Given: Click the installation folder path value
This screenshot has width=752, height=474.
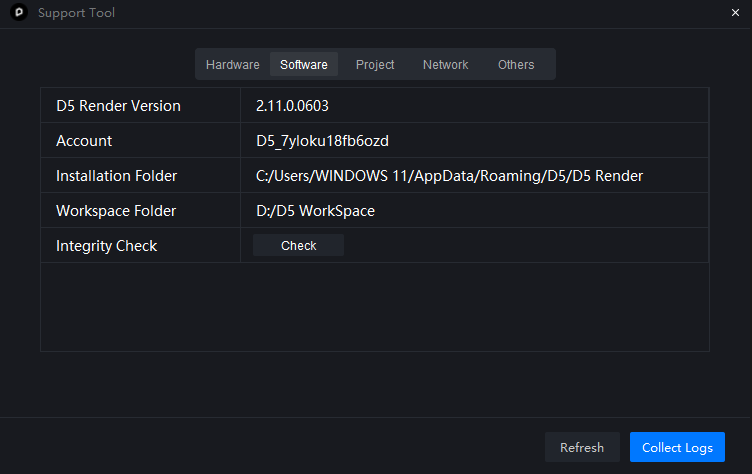Looking at the screenshot, I should tap(449, 176).
